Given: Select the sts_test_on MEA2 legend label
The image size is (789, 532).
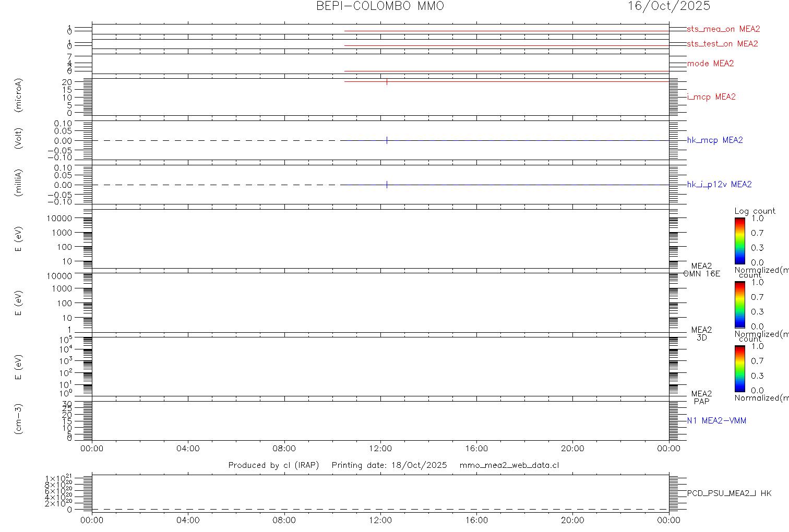Looking at the screenshot, I should pyautogui.click(x=722, y=44).
